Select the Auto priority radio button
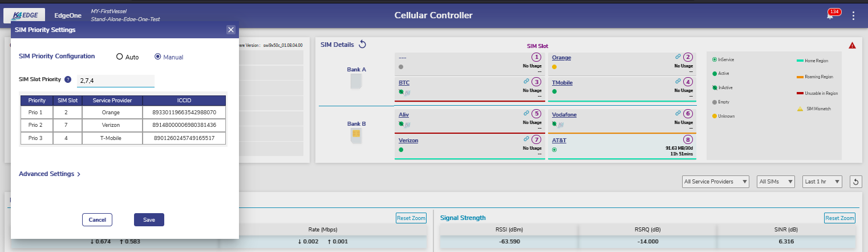 point(119,57)
